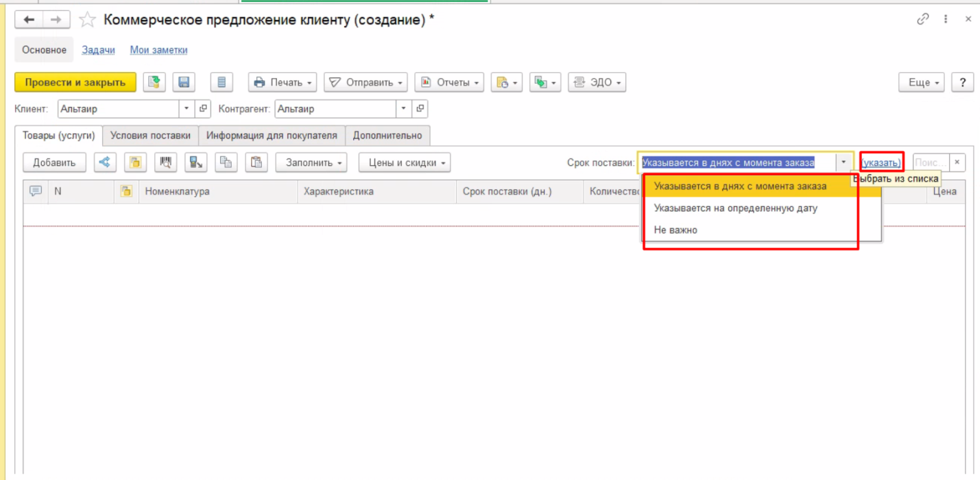Click the blue split-arrows icon beside Добавить
The width and height of the screenshot is (980, 480).
(x=105, y=163)
